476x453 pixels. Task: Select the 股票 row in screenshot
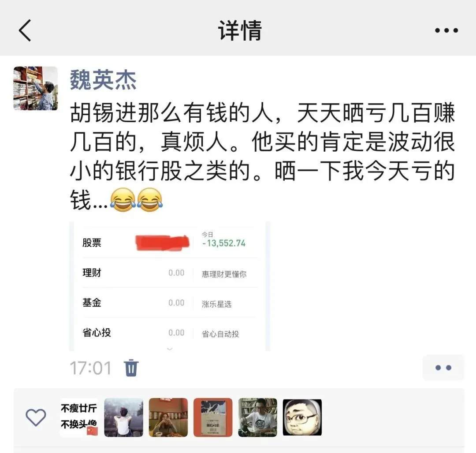click(170, 243)
